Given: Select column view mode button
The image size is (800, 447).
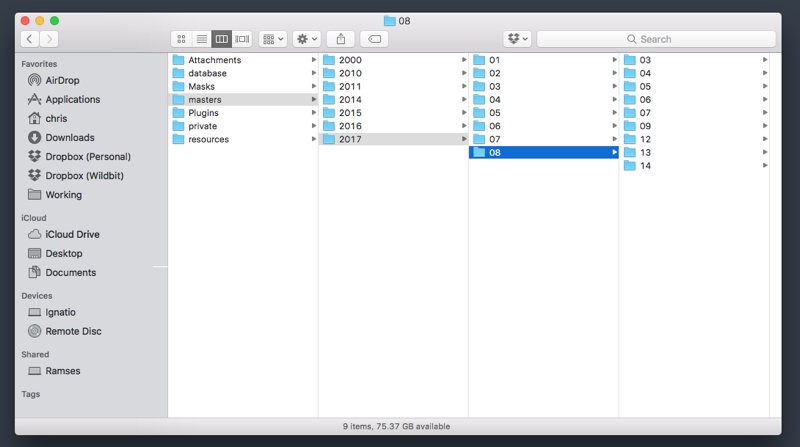Looking at the screenshot, I should coord(221,39).
